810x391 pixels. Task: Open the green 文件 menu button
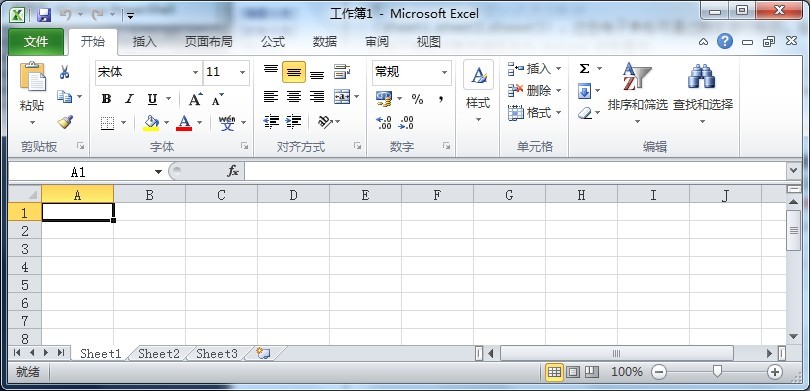point(36,42)
